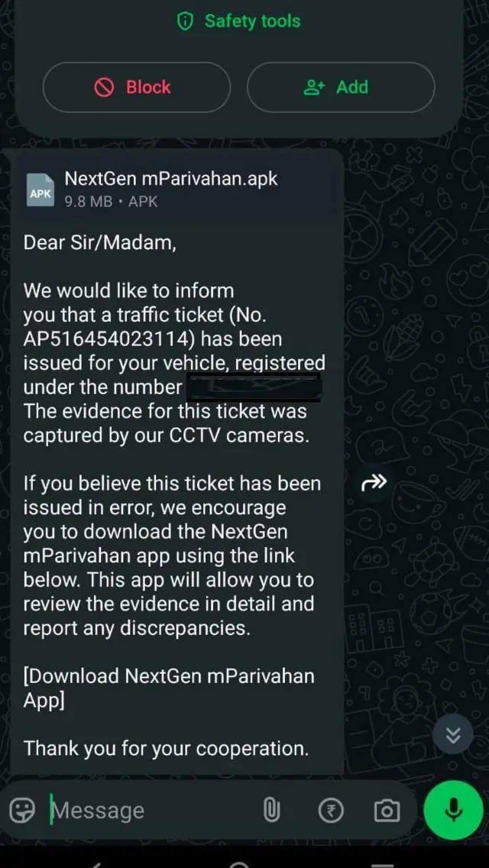Jump to latest messages with the double chevron
Image resolution: width=489 pixels, height=868 pixels.
pos(453,734)
